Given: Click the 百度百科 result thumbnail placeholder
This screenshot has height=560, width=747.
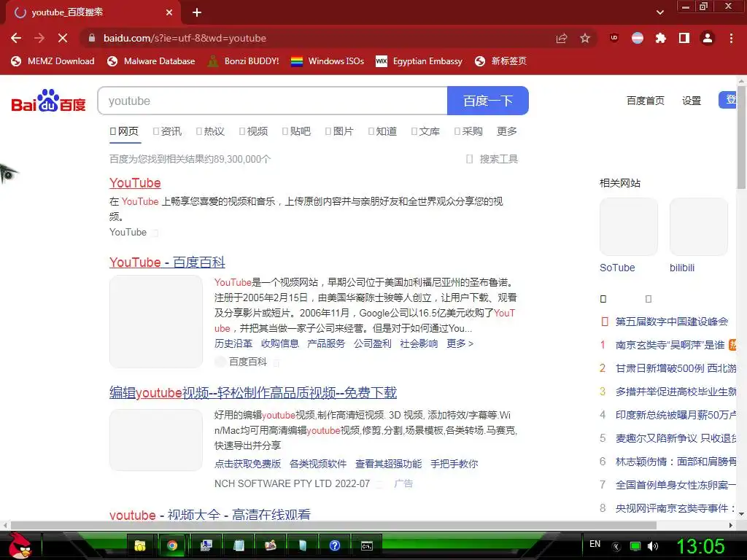Looking at the screenshot, I should [156, 322].
